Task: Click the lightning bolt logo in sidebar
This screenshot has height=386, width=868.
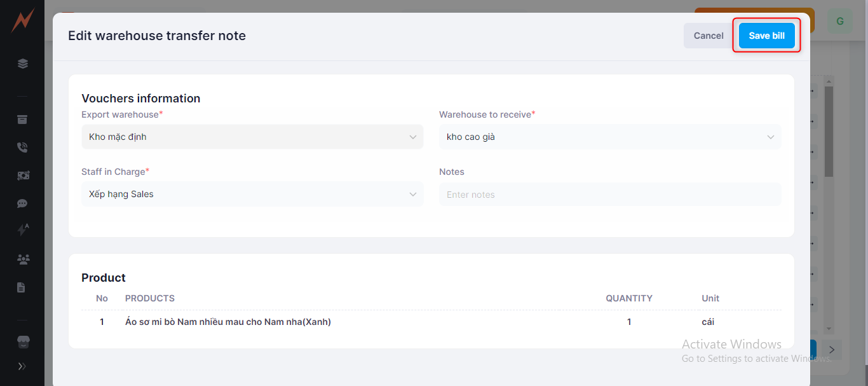Action: 22,22
